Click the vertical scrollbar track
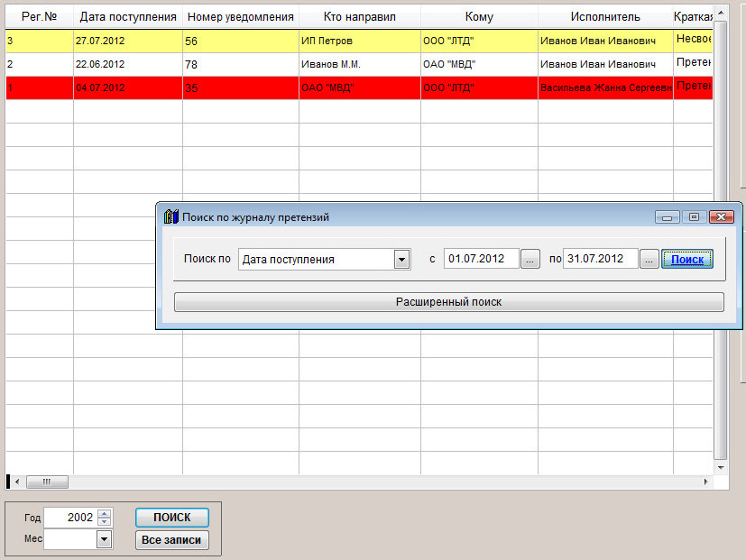 pos(721,240)
